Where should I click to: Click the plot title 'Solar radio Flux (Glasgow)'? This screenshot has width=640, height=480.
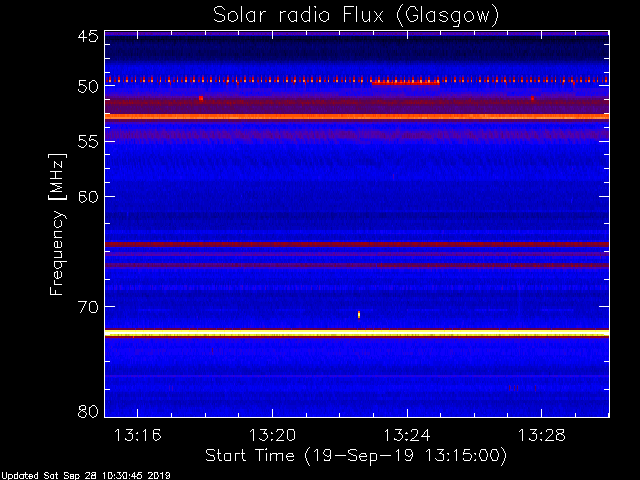[x=356, y=16]
